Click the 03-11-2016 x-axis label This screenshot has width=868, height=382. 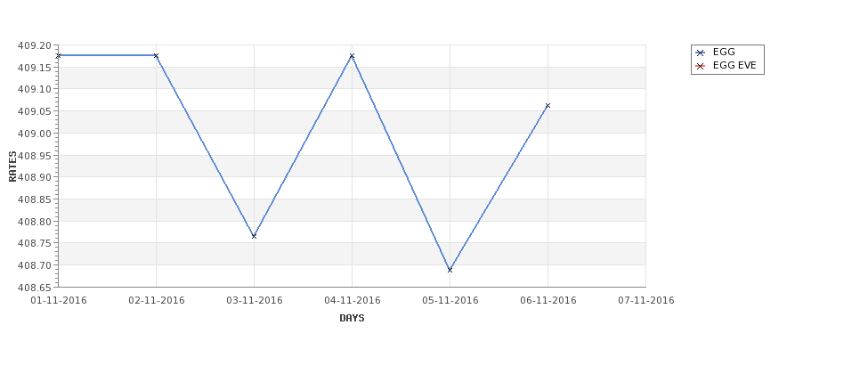[254, 301]
